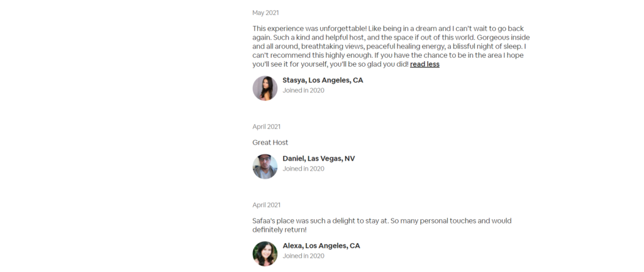
Task: Select April 2021 date above Safaa's place review
Action: click(x=267, y=205)
